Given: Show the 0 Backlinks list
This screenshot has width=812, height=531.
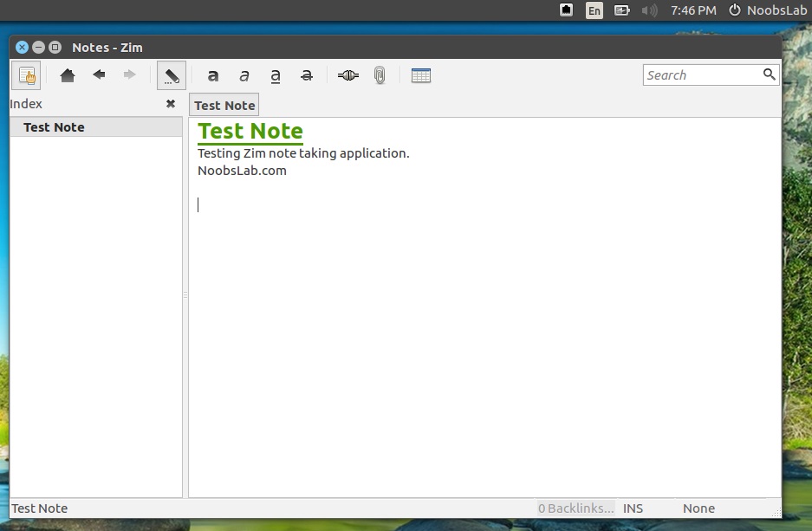Looking at the screenshot, I should coord(575,508).
